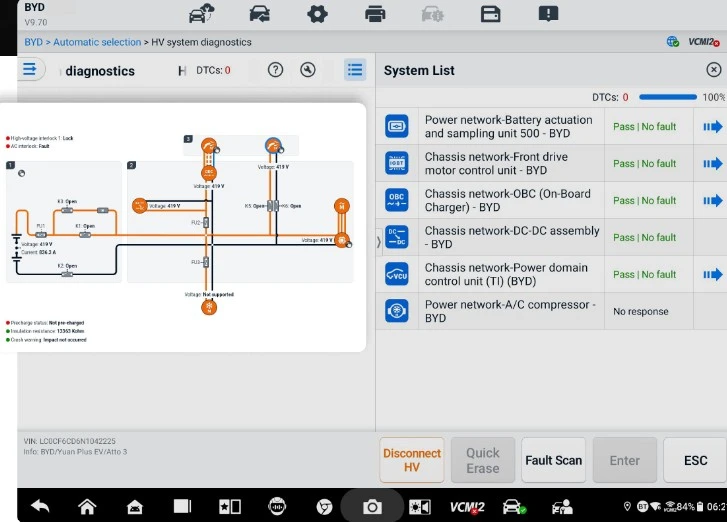Click the save disk icon
Screen dimensions: 727x522
[490, 14]
